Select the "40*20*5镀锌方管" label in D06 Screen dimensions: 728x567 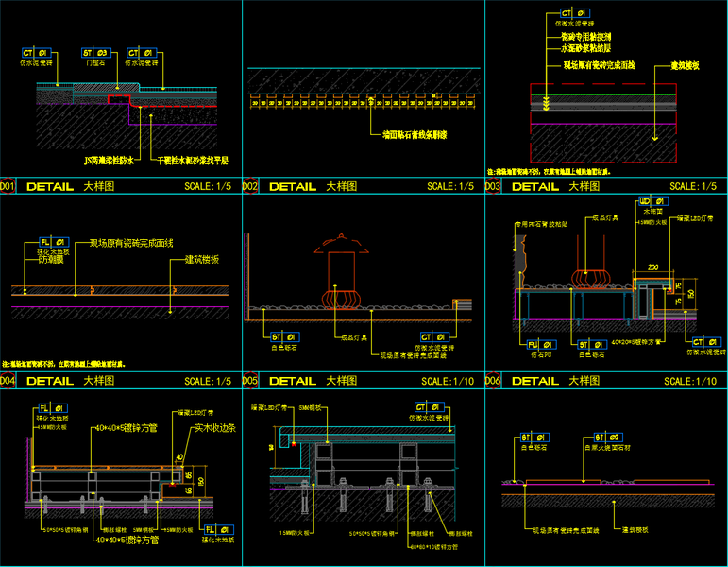[636, 342]
